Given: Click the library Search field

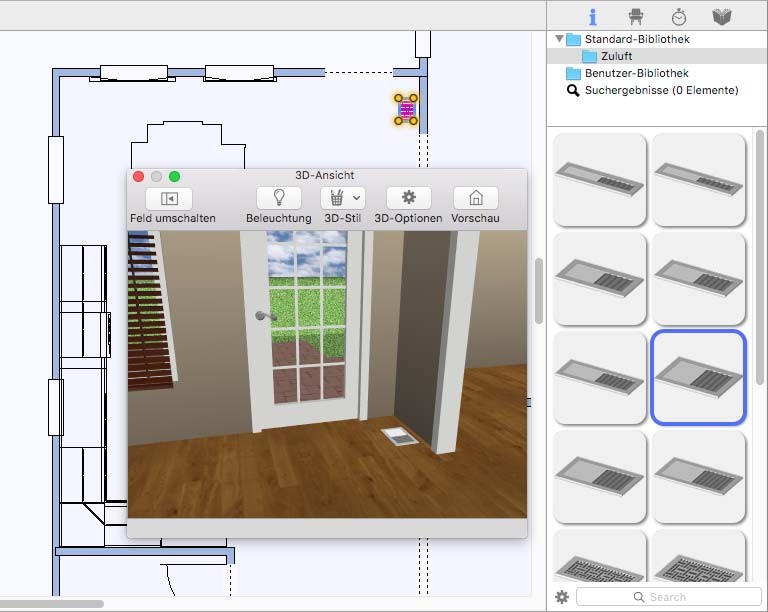Looking at the screenshot, I should pyautogui.click(x=669, y=597).
